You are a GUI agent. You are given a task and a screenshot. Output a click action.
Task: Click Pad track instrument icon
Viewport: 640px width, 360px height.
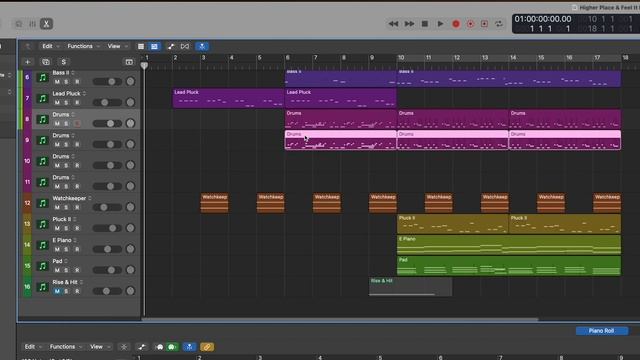(42, 266)
